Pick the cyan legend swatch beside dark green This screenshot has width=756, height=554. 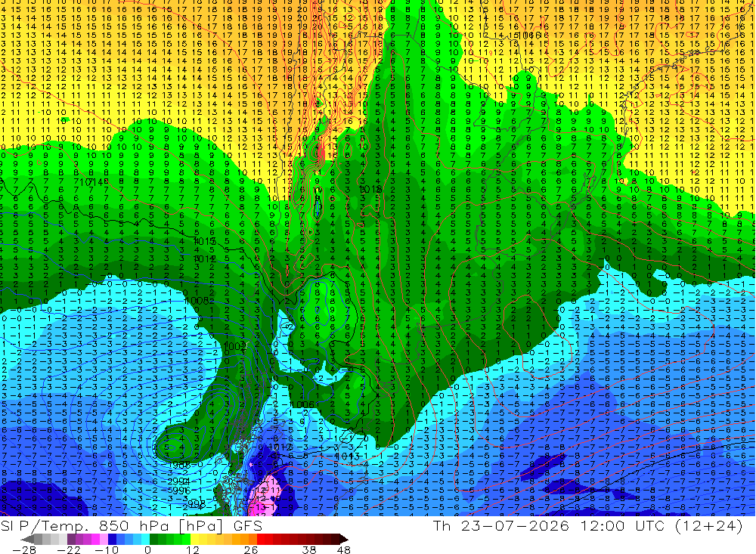click(145, 539)
